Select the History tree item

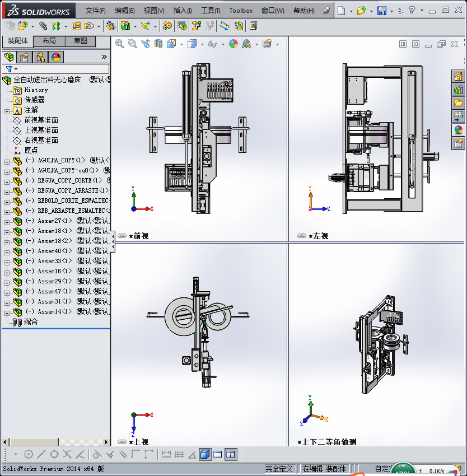click(36, 90)
